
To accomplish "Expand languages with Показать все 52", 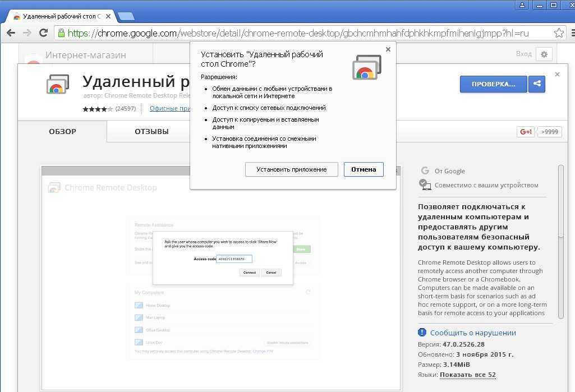I will [467, 375].
